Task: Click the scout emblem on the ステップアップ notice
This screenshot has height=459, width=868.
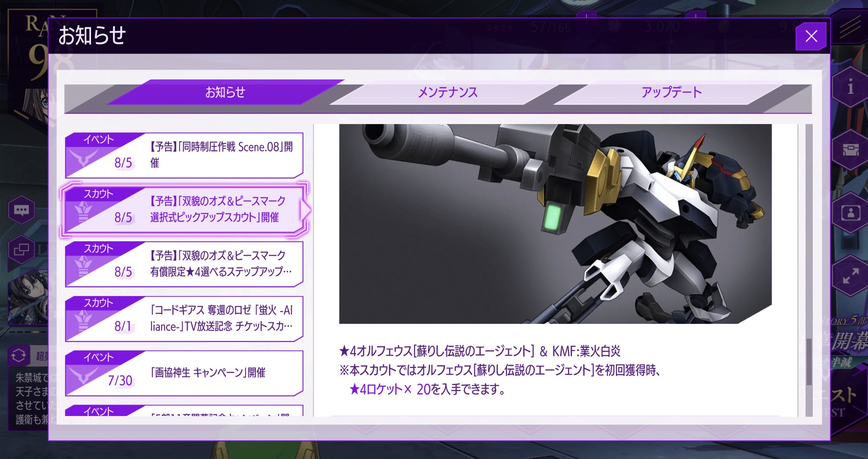Action: 83,267
